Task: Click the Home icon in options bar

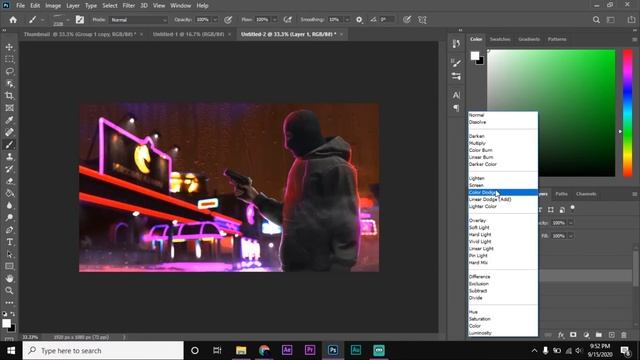Action: pyautogui.click(x=13, y=20)
